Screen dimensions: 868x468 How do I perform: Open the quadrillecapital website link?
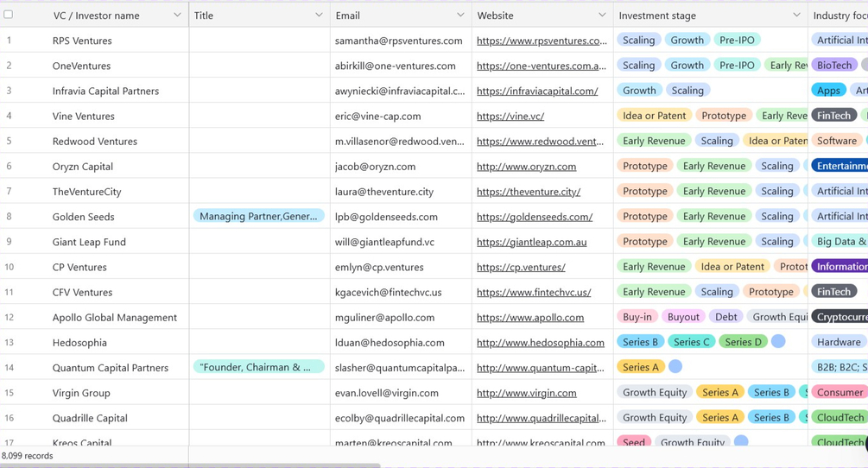coord(541,418)
